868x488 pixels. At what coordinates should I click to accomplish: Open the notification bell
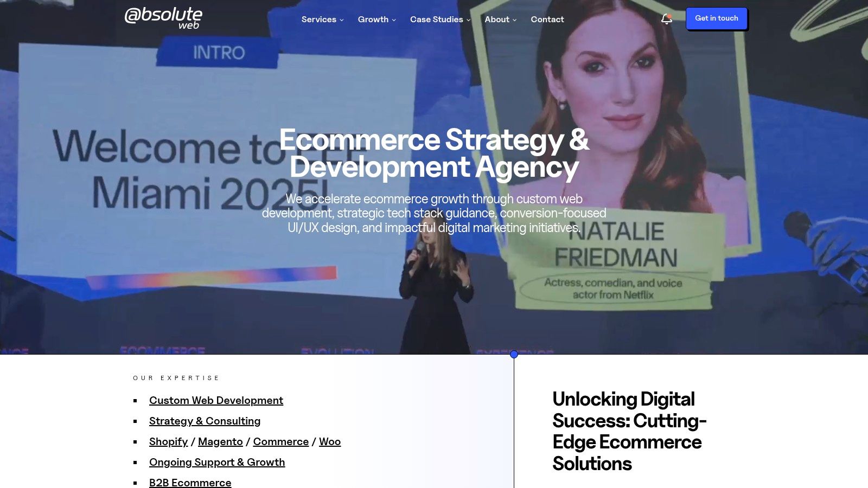(x=666, y=19)
